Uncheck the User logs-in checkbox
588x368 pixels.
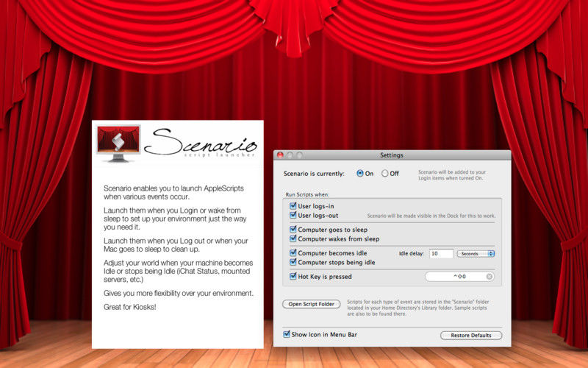[293, 207]
